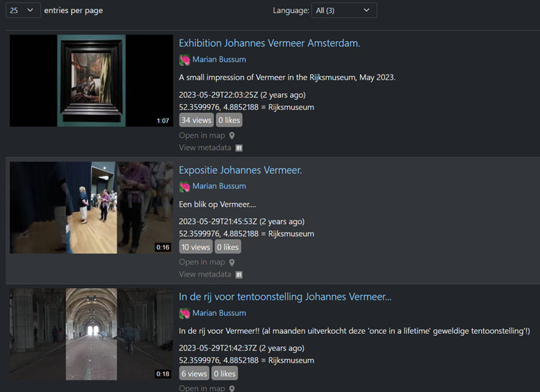This screenshot has width=540, height=392.
Task: Click description 'Een blik op Vermeer'
Action: 218,205
